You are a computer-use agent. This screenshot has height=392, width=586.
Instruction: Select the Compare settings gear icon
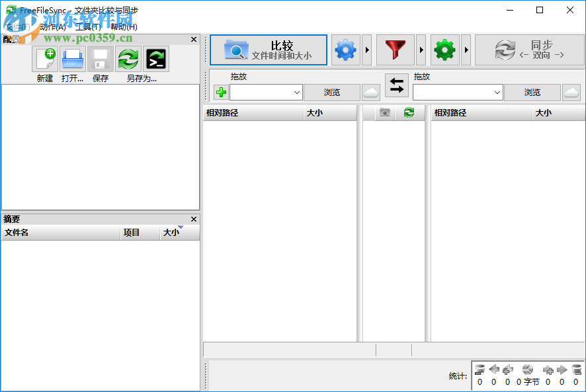[345, 50]
